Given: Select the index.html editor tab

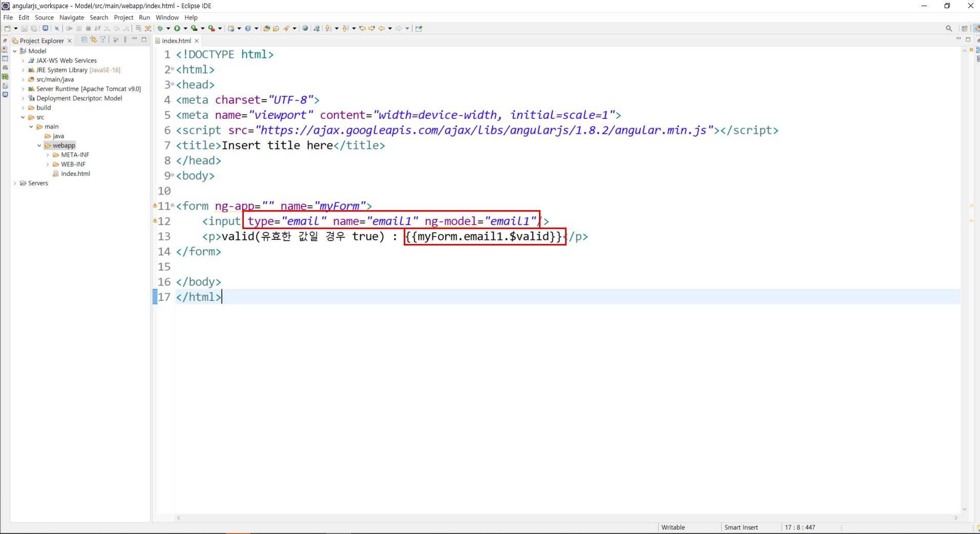Looking at the screenshot, I should tap(176, 41).
